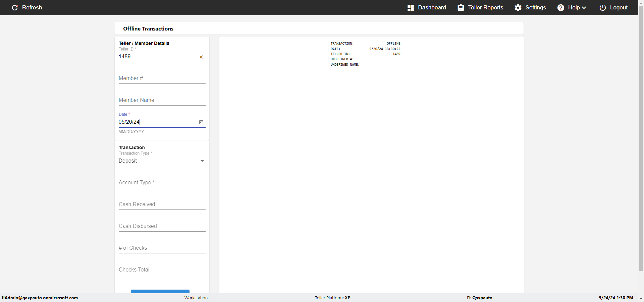
Task: Click the Teller / Member Details heading
Action: (144, 43)
